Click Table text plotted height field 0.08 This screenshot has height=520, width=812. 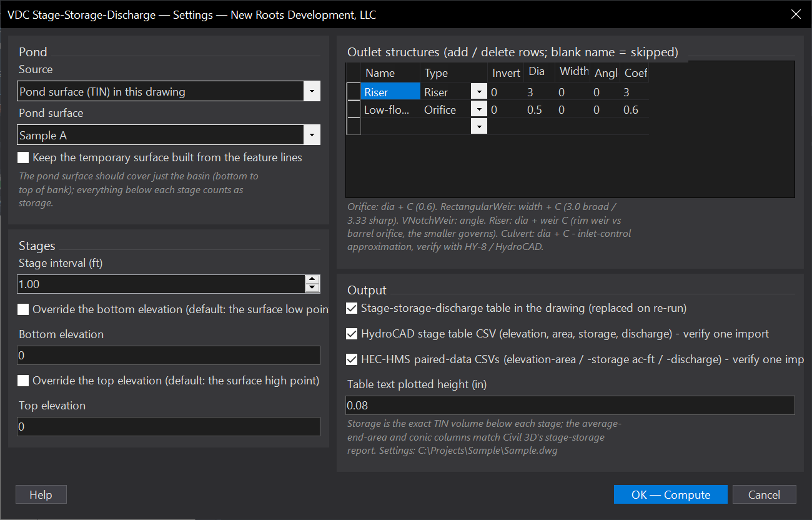point(570,405)
